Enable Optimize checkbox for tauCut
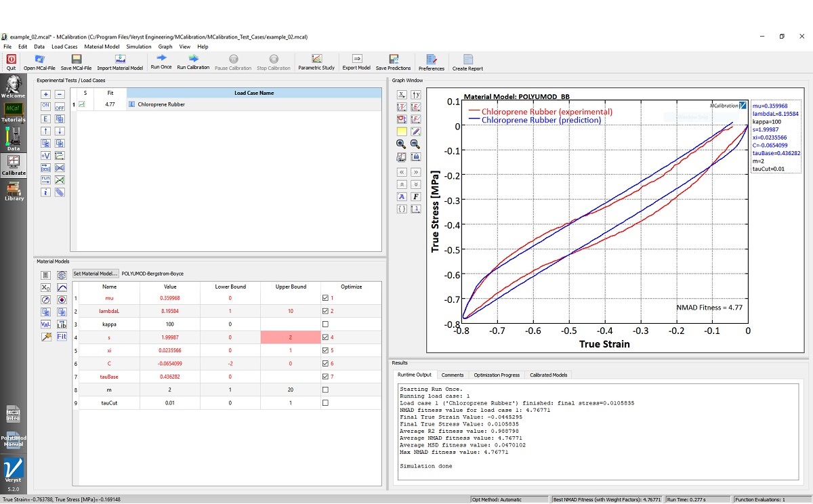The height and width of the screenshot is (504, 813). (326, 402)
